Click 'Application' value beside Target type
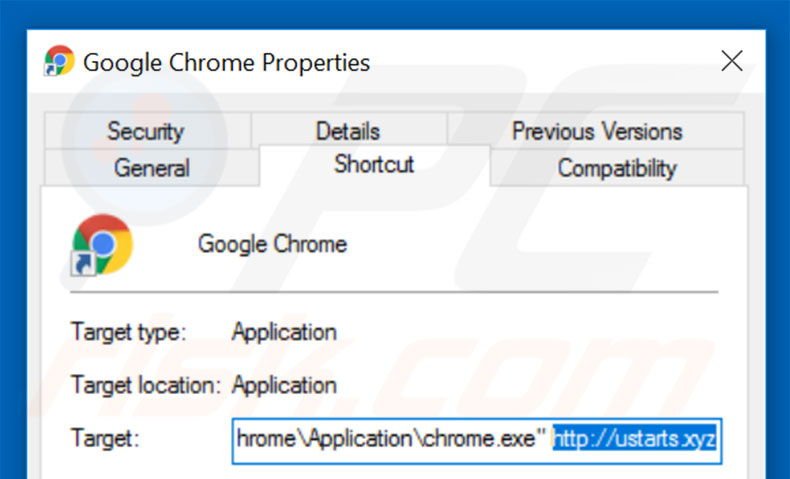 pyautogui.click(x=284, y=332)
